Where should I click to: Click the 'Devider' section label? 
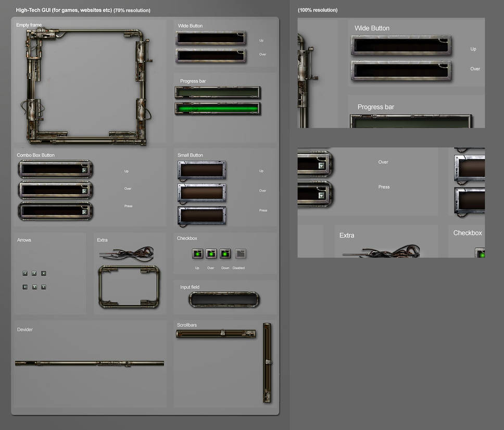(x=25, y=330)
